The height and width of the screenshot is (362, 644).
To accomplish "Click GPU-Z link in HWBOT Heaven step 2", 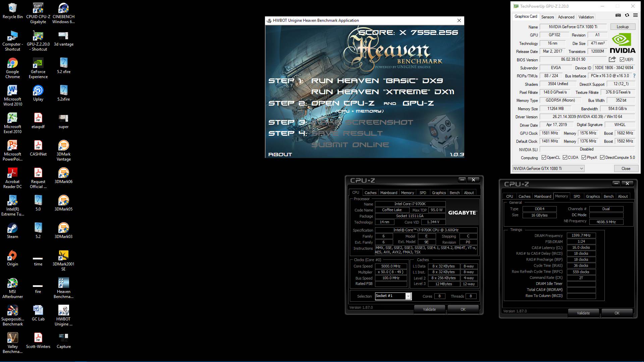I will (418, 103).
